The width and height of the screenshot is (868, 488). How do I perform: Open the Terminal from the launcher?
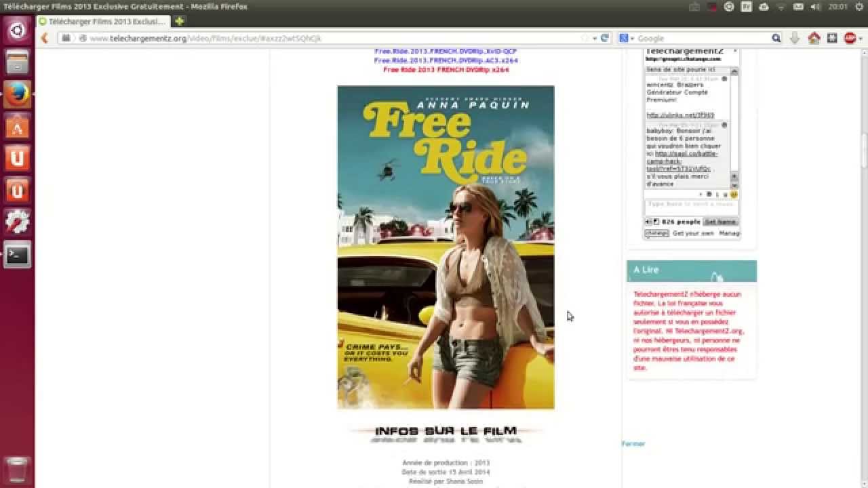pos(17,255)
